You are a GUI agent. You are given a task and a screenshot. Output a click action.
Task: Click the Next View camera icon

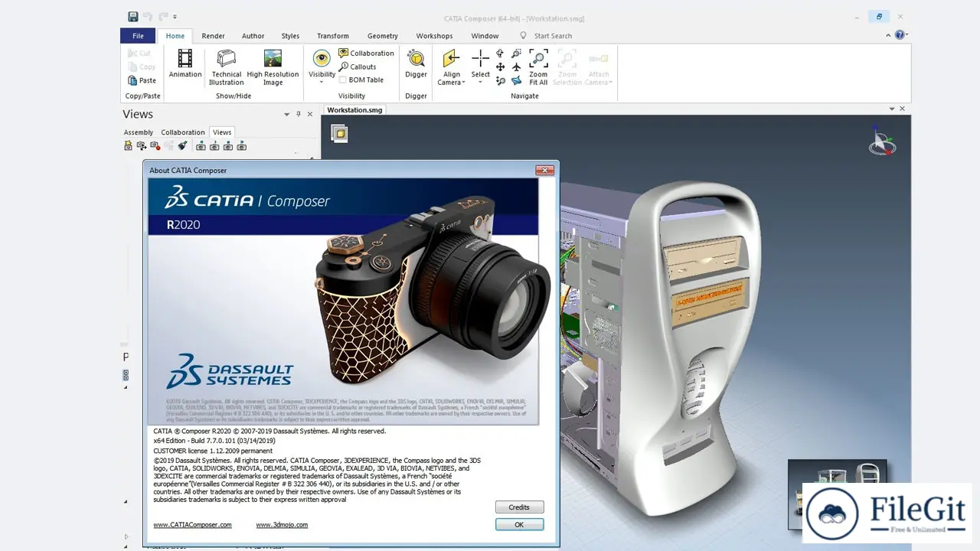(242, 145)
